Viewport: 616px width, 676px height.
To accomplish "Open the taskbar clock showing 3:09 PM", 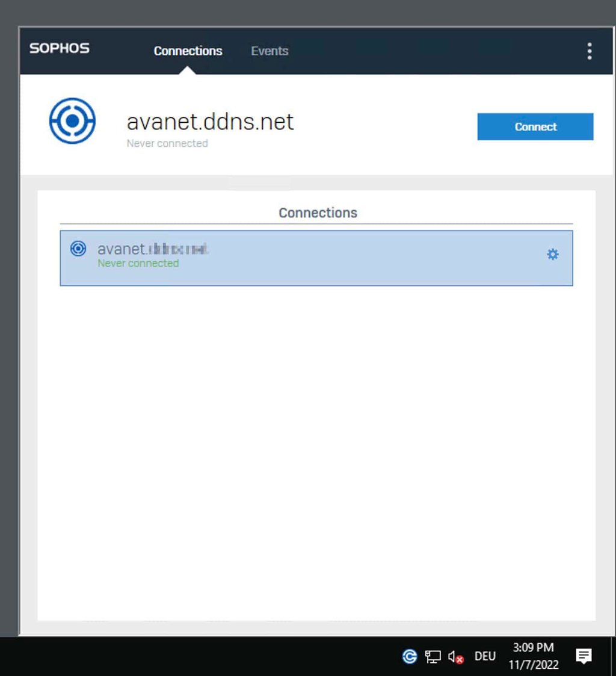I will tap(534, 656).
